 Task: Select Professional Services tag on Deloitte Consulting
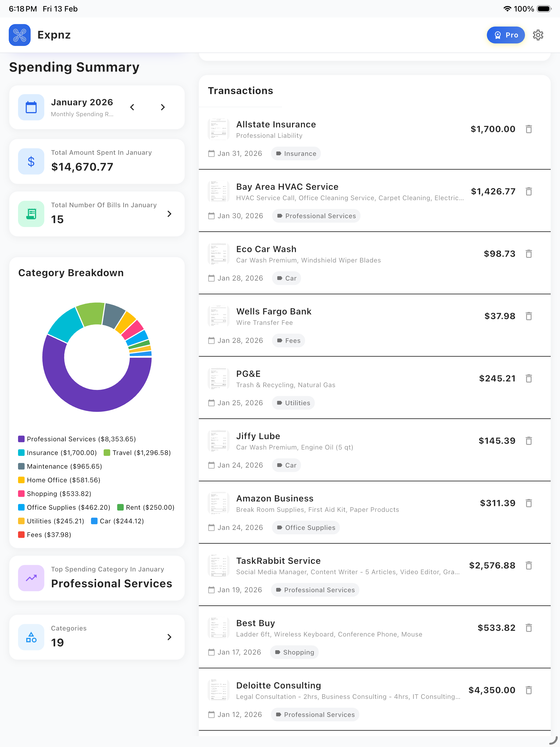click(315, 715)
